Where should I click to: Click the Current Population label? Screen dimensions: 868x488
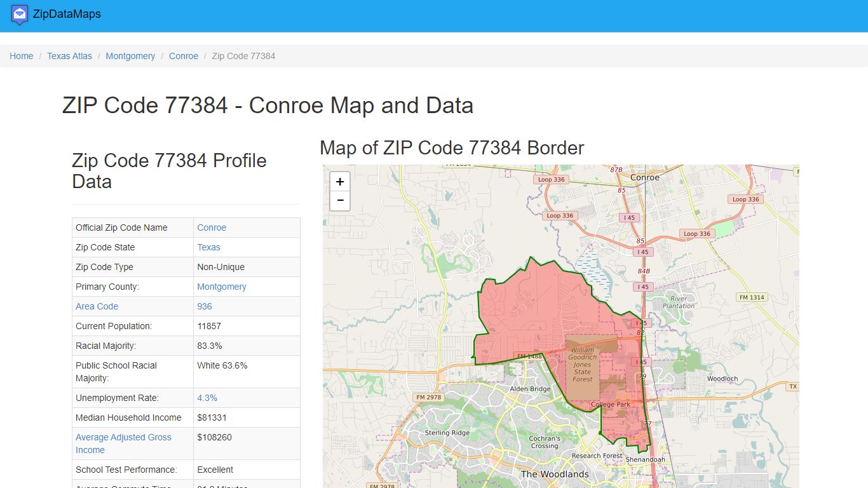[x=114, y=326]
